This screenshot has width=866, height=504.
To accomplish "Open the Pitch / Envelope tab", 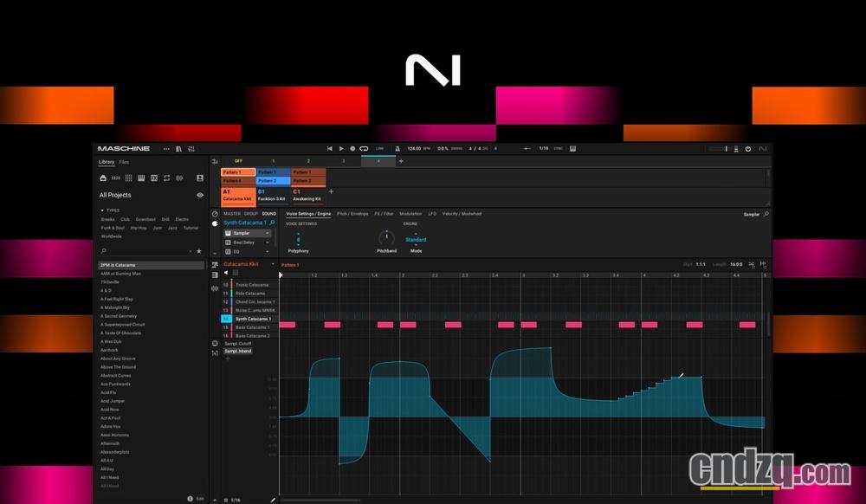I will [x=352, y=214].
